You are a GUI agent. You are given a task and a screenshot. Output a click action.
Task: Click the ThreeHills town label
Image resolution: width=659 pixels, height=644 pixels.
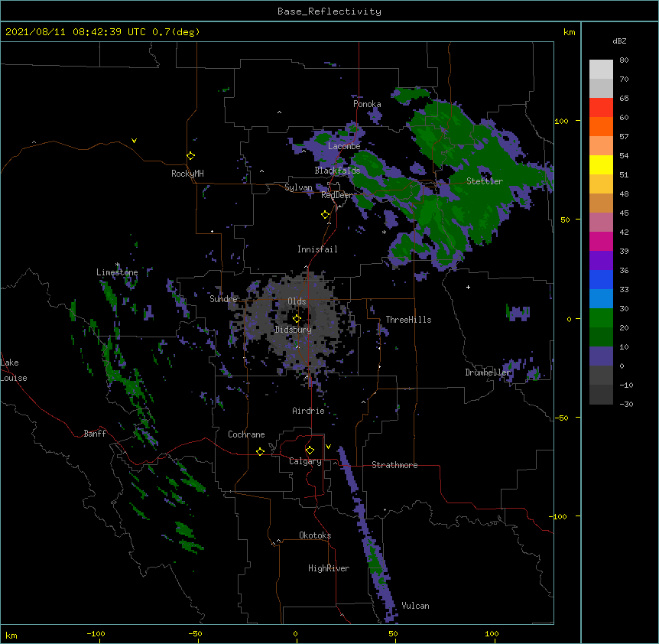[408, 320]
